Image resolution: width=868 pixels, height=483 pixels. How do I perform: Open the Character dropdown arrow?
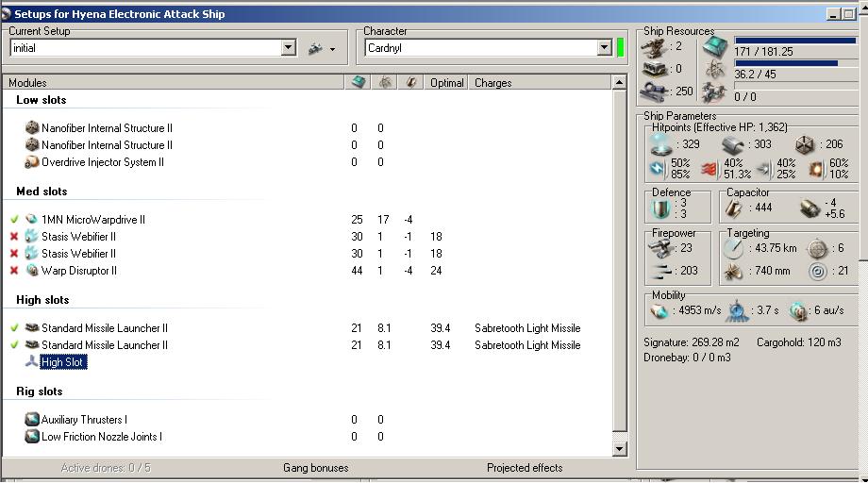tap(605, 47)
